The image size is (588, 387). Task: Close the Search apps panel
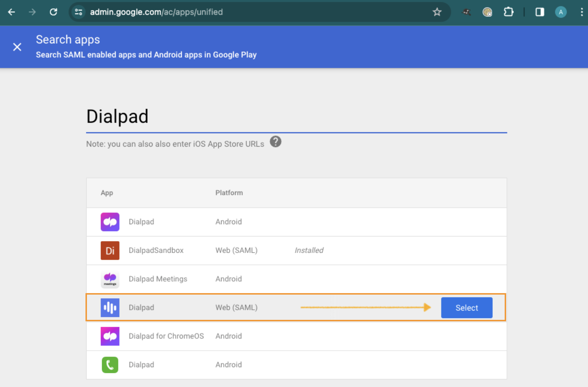click(x=17, y=47)
